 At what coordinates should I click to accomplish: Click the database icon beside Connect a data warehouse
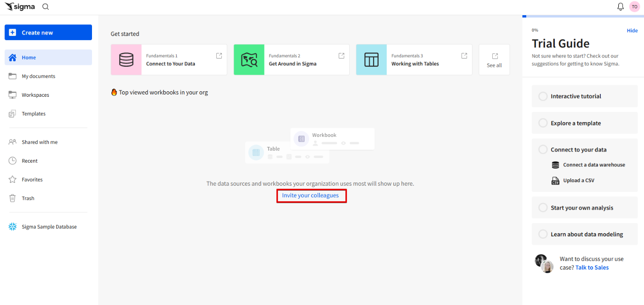tap(555, 165)
